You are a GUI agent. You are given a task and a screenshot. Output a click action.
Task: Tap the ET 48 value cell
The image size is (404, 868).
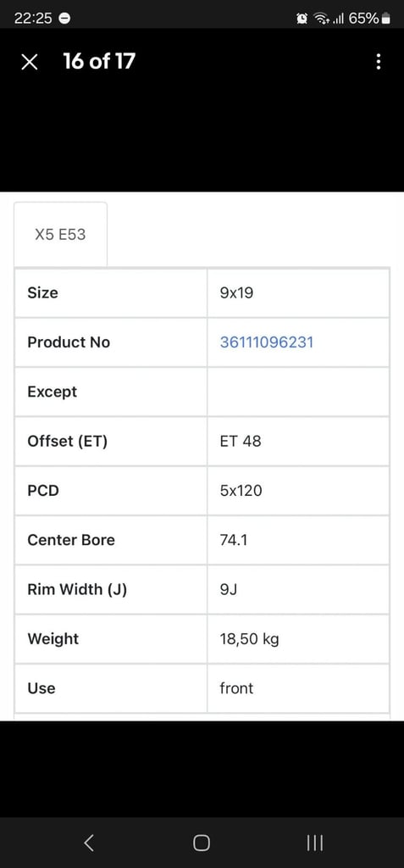pyautogui.click(x=298, y=441)
